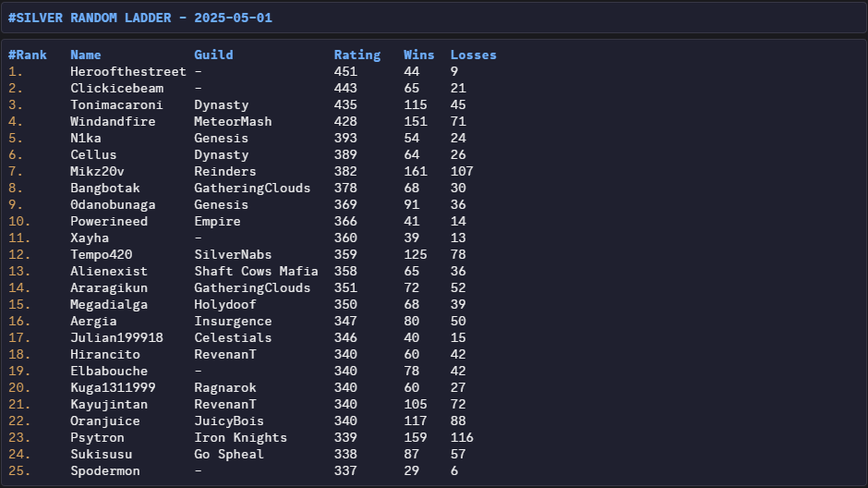
Task: Click Bangbotak's GatheringClouds guild
Action: pyautogui.click(x=252, y=188)
